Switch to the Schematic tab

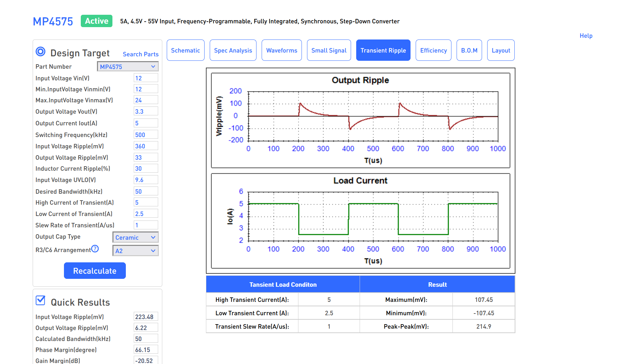coord(185,50)
